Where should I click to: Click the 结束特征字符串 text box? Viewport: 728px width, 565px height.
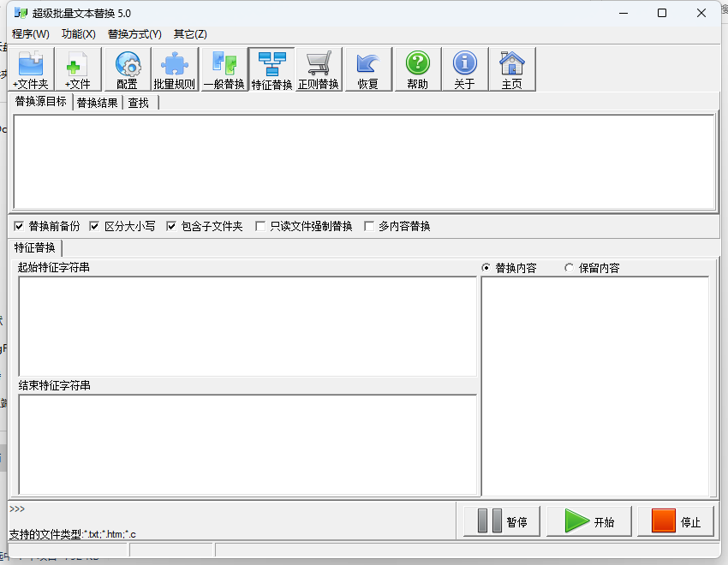248,444
